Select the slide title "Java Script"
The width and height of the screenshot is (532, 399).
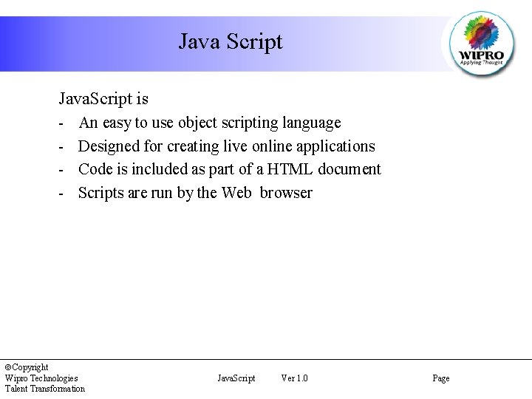tap(231, 41)
